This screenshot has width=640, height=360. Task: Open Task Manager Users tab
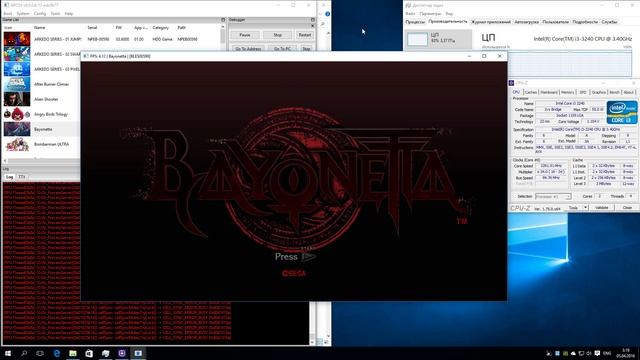(x=555, y=22)
